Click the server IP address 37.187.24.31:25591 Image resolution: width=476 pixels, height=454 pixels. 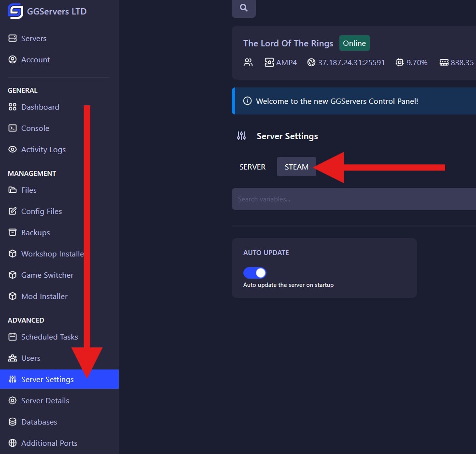point(351,62)
